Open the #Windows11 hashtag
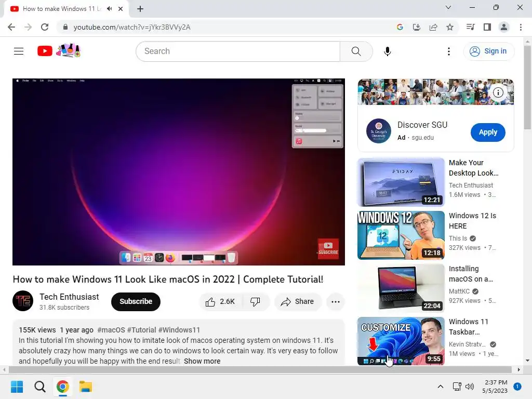 [179, 330]
